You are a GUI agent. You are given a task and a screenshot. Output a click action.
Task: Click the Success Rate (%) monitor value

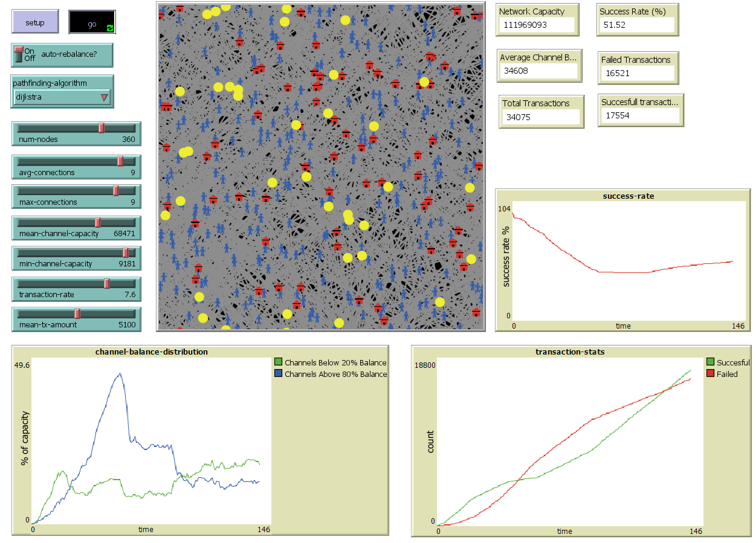pos(638,25)
